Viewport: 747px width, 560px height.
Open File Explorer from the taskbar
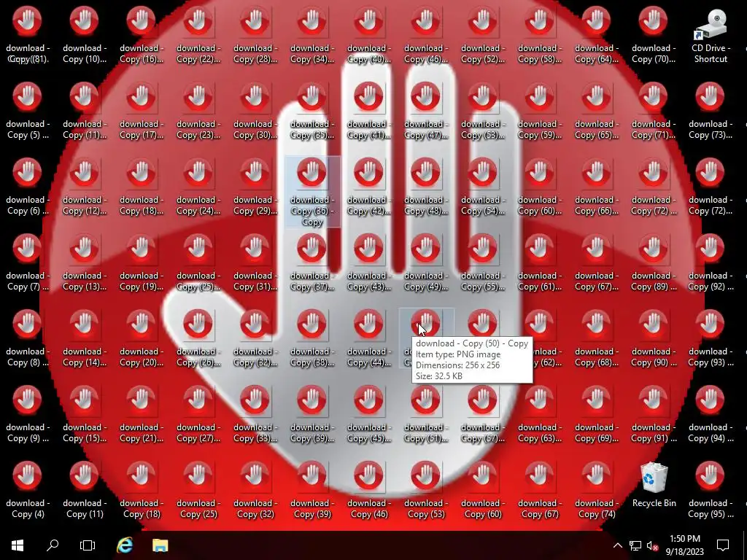coord(160,545)
